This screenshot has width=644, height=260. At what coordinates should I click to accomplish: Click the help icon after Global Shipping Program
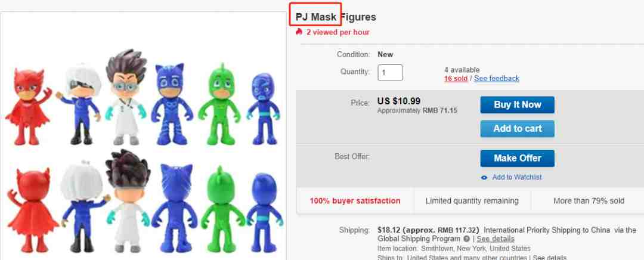[x=466, y=239]
